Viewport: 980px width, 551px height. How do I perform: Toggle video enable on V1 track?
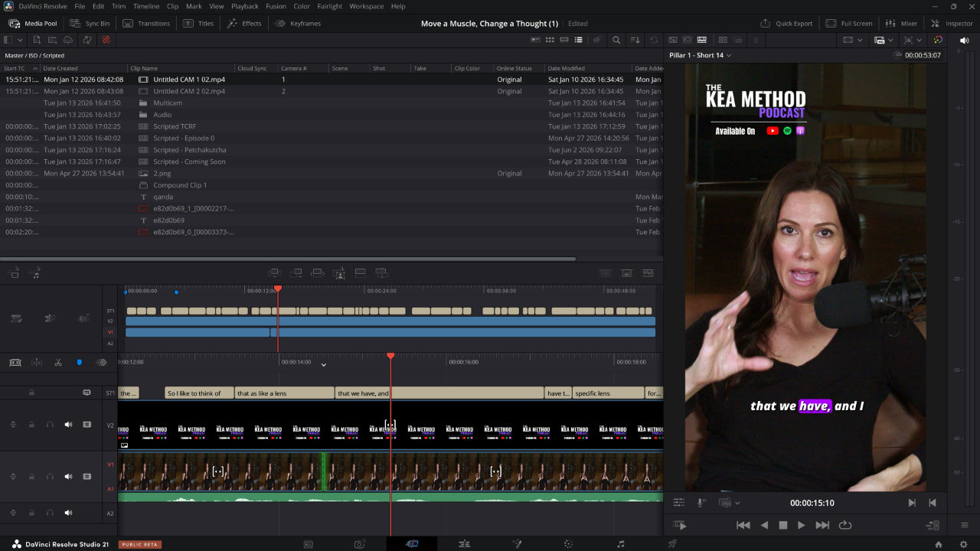tap(87, 476)
